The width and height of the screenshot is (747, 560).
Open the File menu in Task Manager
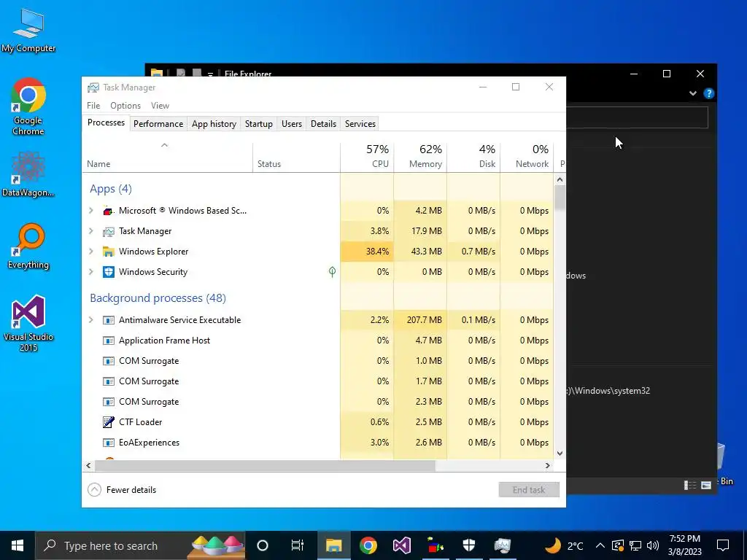click(x=93, y=106)
